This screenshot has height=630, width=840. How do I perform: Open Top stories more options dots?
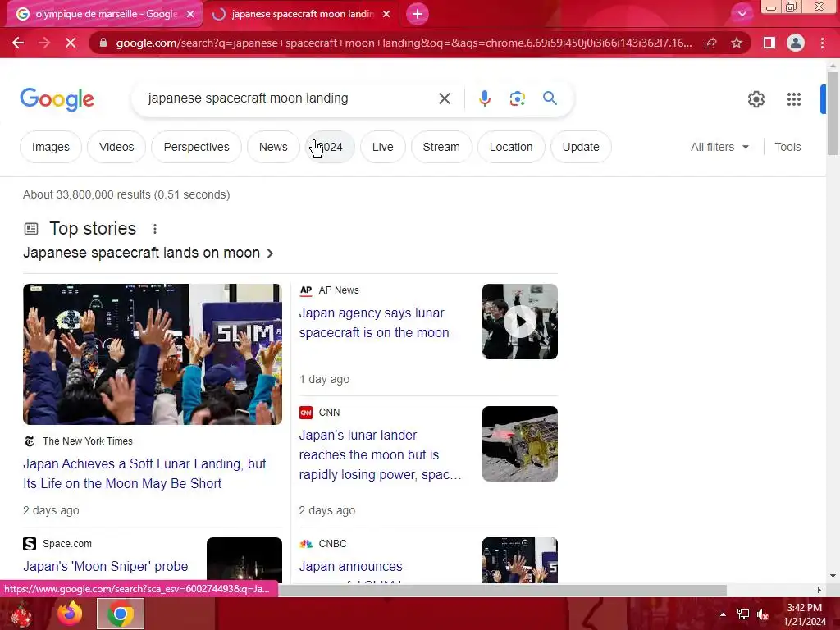155,229
